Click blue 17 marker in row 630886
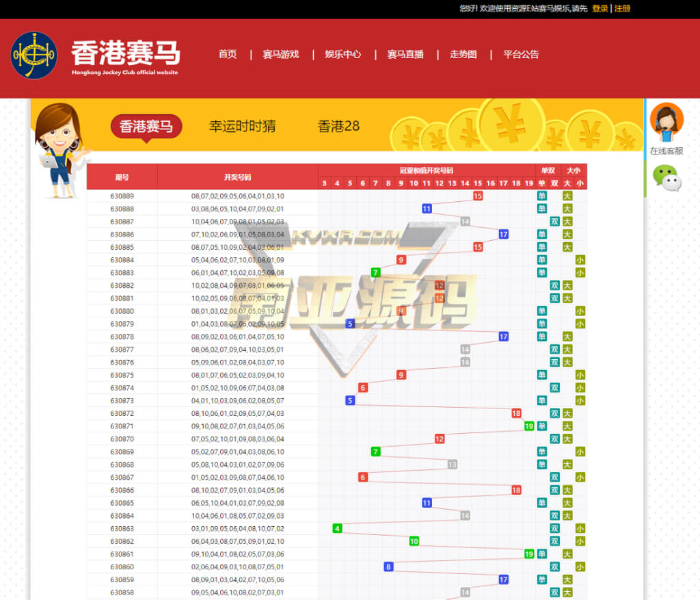Image resolution: width=700 pixels, height=600 pixels. pos(504,234)
